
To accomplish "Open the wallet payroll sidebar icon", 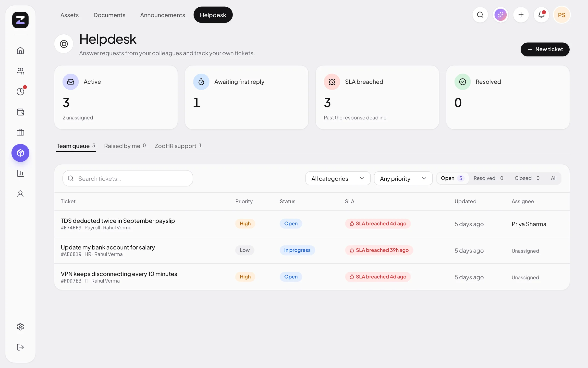I will tap(20, 112).
